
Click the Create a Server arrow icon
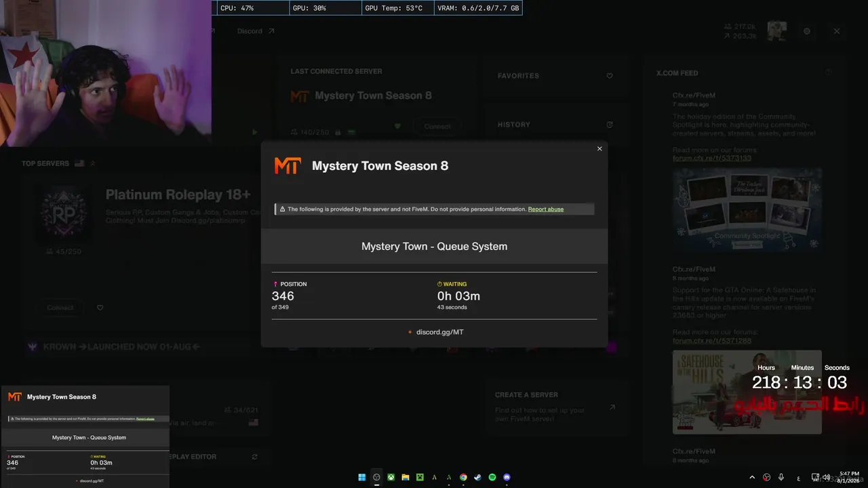click(x=612, y=407)
